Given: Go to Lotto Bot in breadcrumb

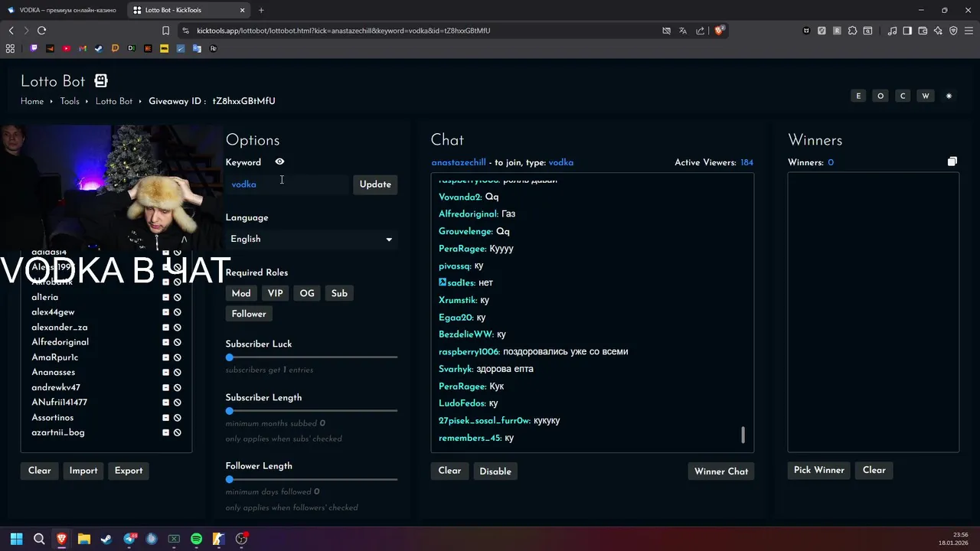Looking at the screenshot, I should pos(114,101).
